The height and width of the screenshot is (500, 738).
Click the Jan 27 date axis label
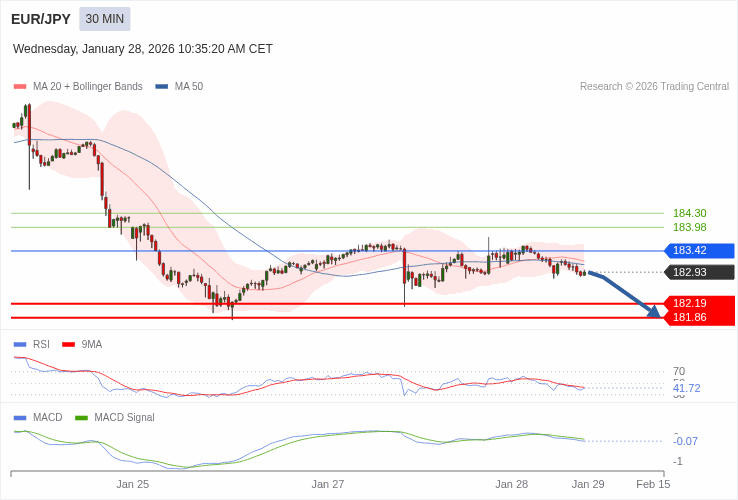point(328,484)
